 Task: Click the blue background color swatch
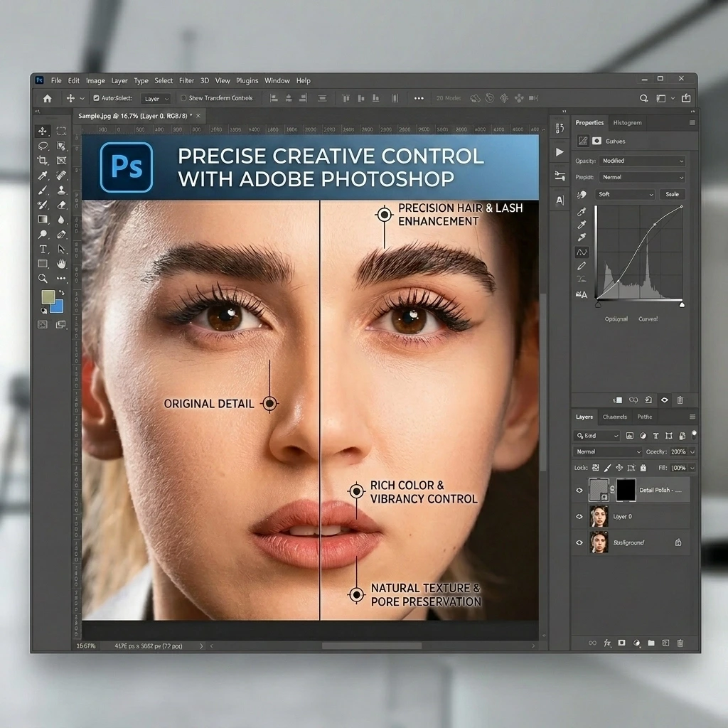(x=58, y=307)
